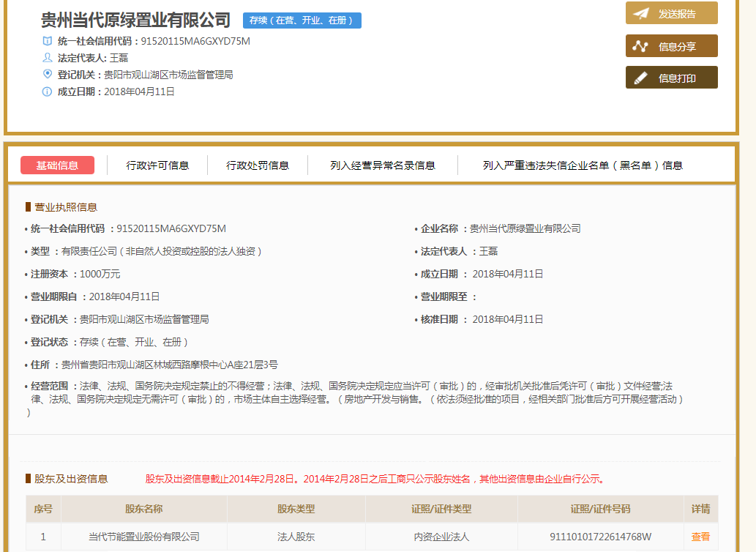The height and width of the screenshot is (552, 756).
Task: Select the 列入经营异常名录信息 tab
Action: click(x=383, y=165)
